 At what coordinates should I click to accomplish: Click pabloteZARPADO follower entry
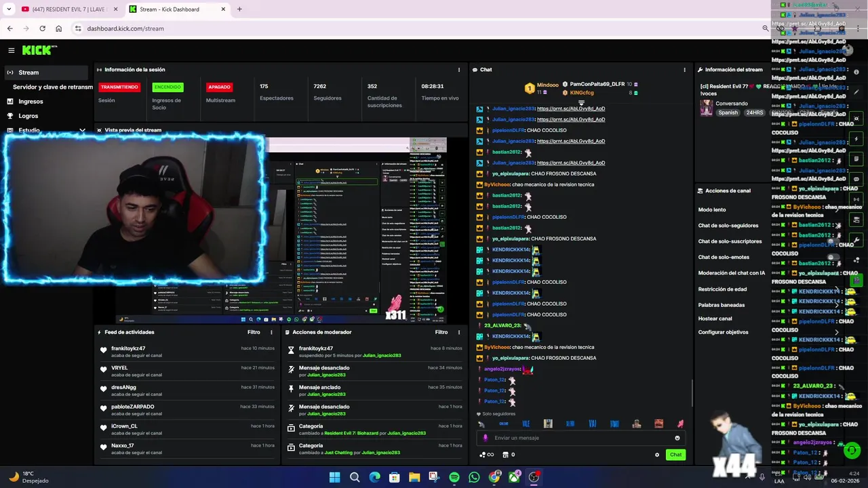pos(133,407)
